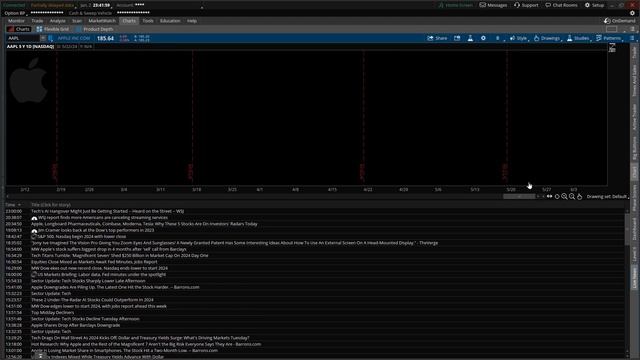The height and width of the screenshot is (360, 640).
Task: Open Messages
Action: 493,5
